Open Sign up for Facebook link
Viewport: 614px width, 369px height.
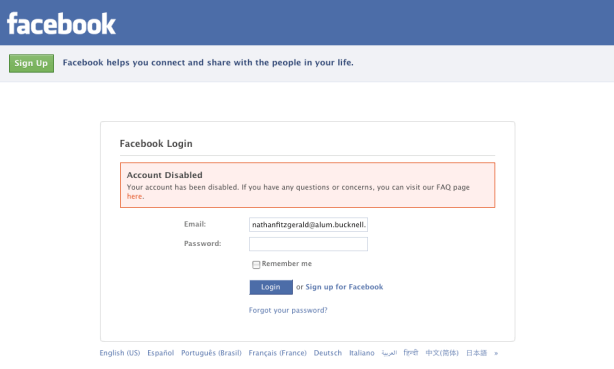click(x=344, y=287)
